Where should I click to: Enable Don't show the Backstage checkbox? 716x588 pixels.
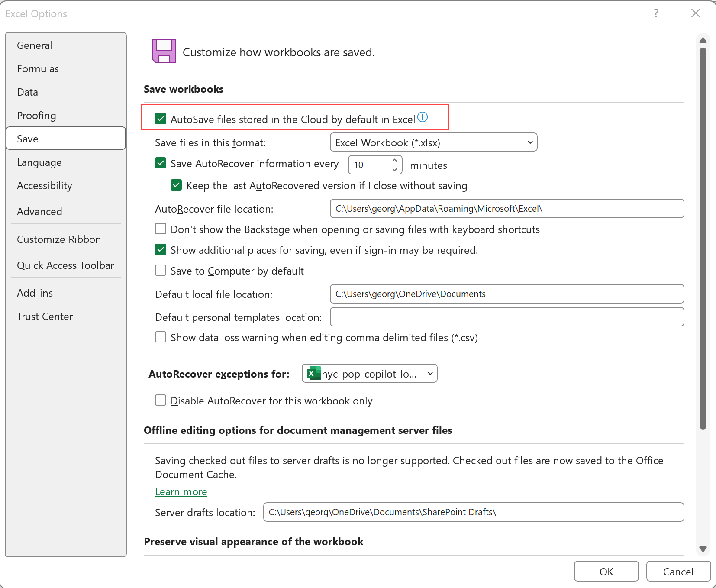pyautogui.click(x=161, y=229)
